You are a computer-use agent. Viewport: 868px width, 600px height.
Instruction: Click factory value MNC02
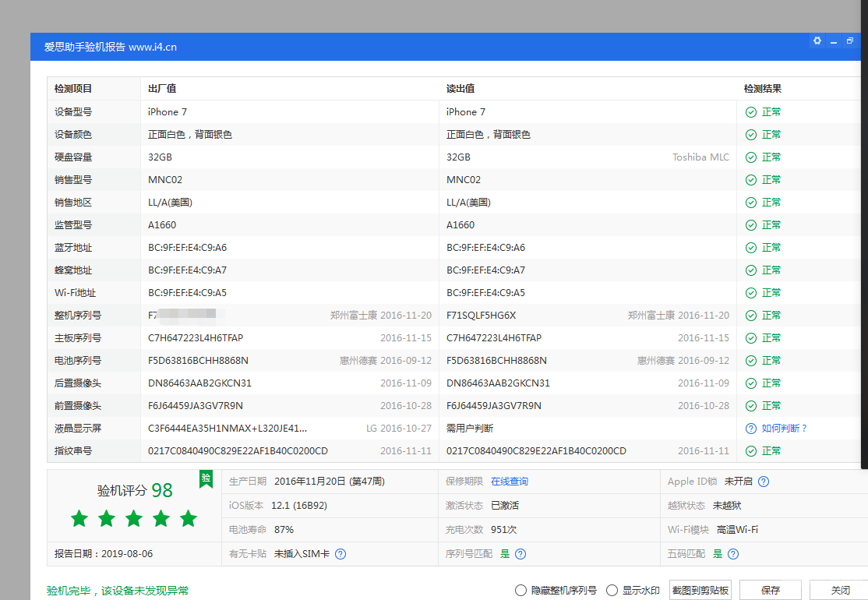coord(165,180)
